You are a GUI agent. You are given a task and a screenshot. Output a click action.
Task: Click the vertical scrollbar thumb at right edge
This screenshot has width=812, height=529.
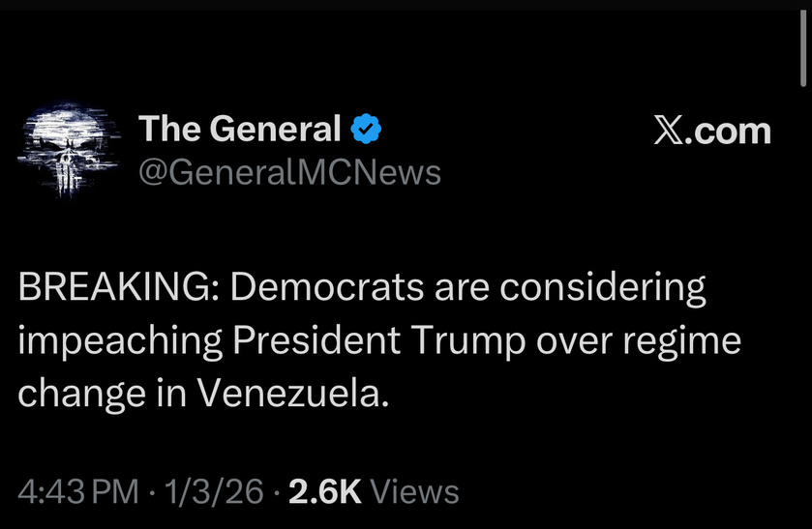(802, 48)
